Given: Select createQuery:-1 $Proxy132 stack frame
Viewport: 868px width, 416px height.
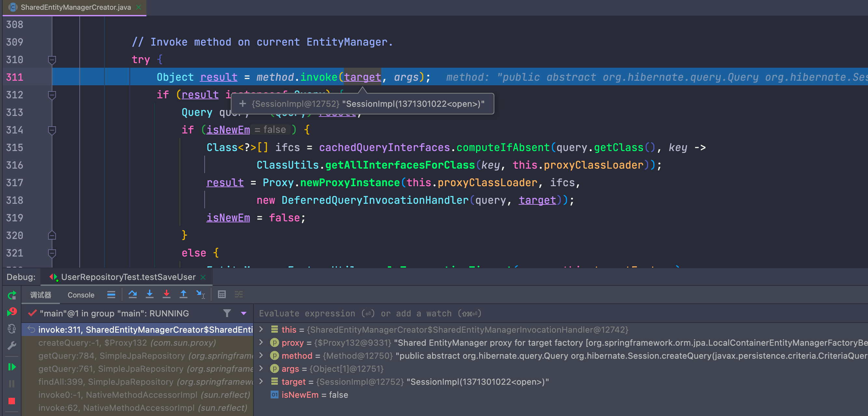Looking at the screenshot, I should 138,342.
